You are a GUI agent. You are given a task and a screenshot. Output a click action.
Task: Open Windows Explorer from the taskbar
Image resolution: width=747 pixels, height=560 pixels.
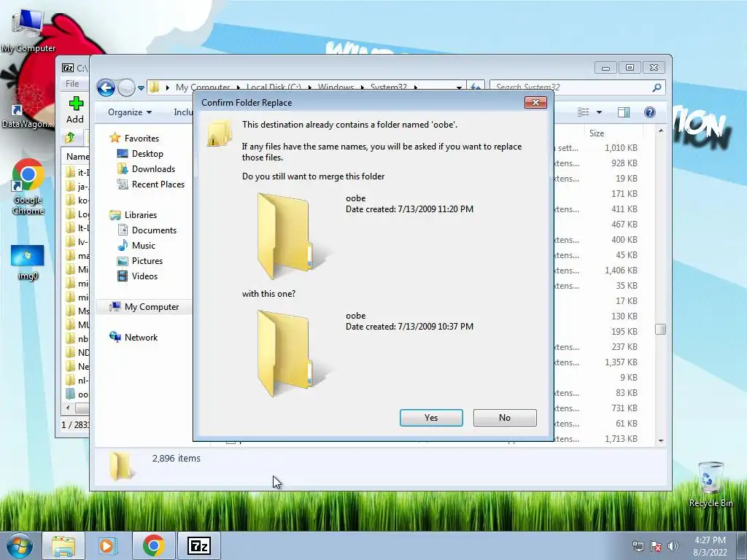[x=64, y=545]
